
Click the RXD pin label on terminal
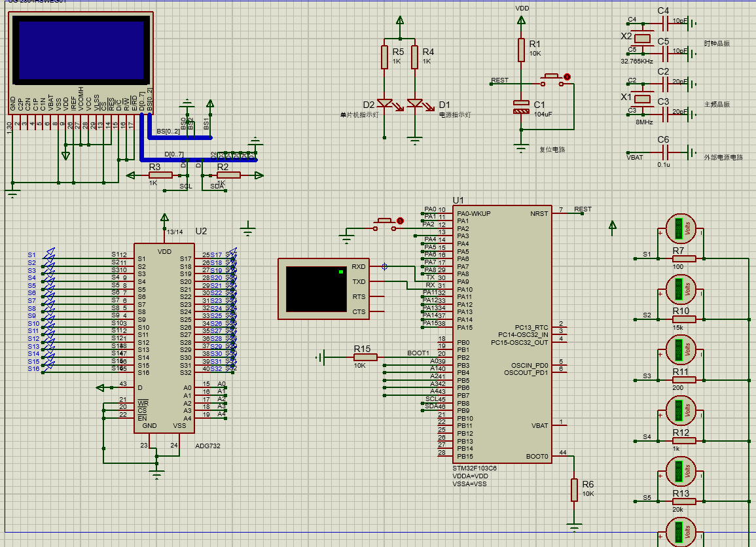pos(359,266)
